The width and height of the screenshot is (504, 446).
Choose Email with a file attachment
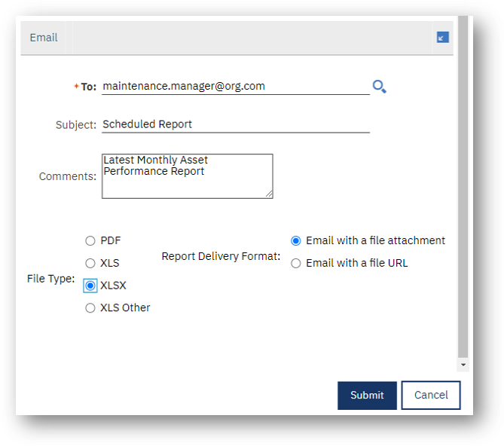(296, 240)
